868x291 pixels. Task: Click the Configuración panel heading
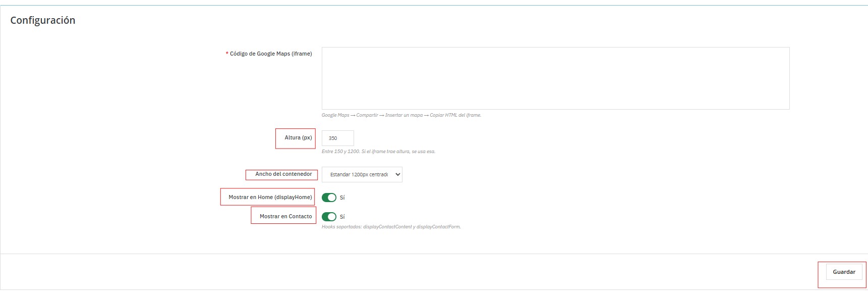[43, 20]
